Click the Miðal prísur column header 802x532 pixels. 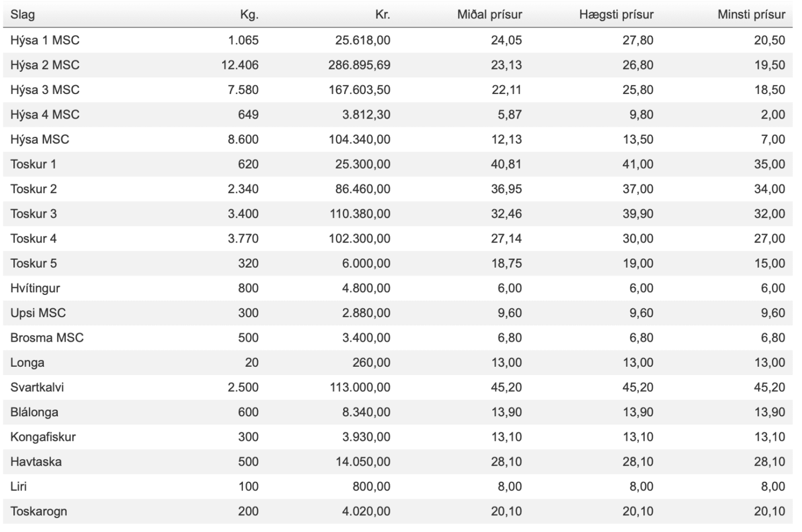pos(490,14)
